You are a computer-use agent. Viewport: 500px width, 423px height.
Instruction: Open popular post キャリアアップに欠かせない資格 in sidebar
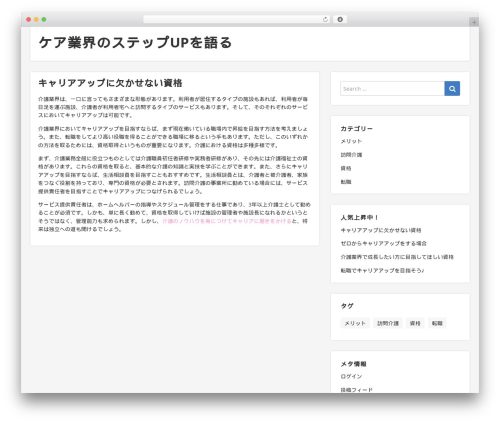(381, 230)
